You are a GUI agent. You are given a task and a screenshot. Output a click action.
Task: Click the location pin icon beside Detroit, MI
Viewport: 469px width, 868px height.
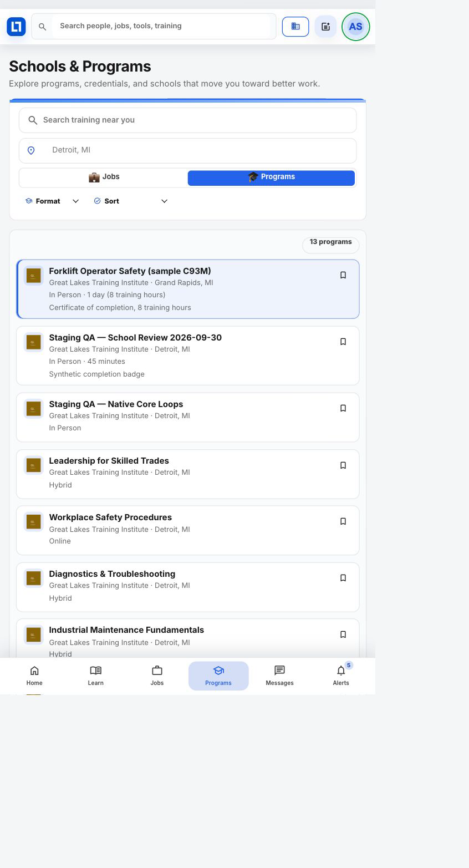click(31, 150)
